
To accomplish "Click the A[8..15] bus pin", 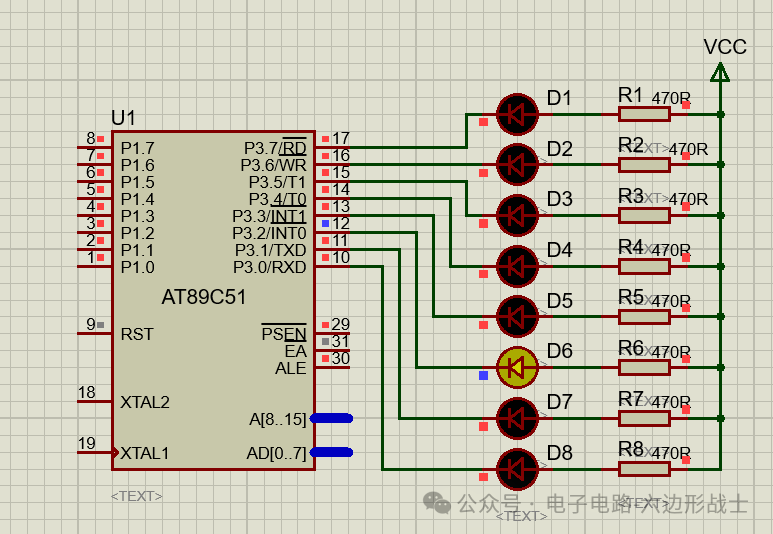I will tap(331, 418).
